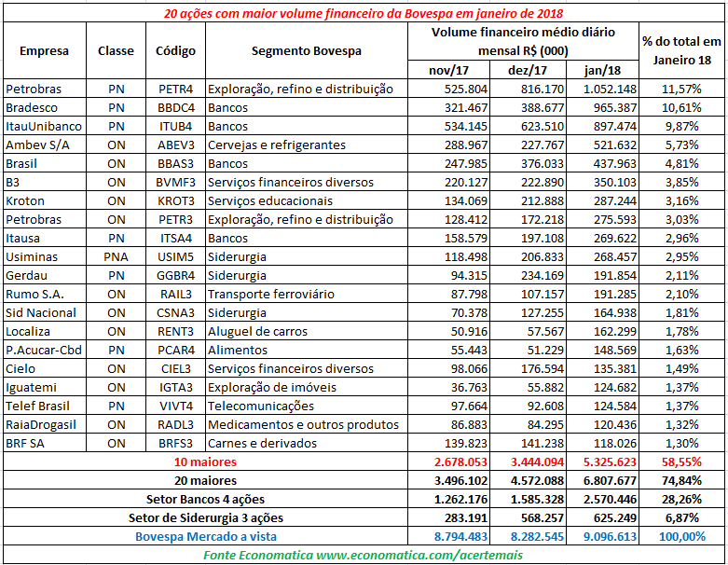
Task: Select the PETR4 code cell
Action: pyautogui.click(x=175, y=89)
